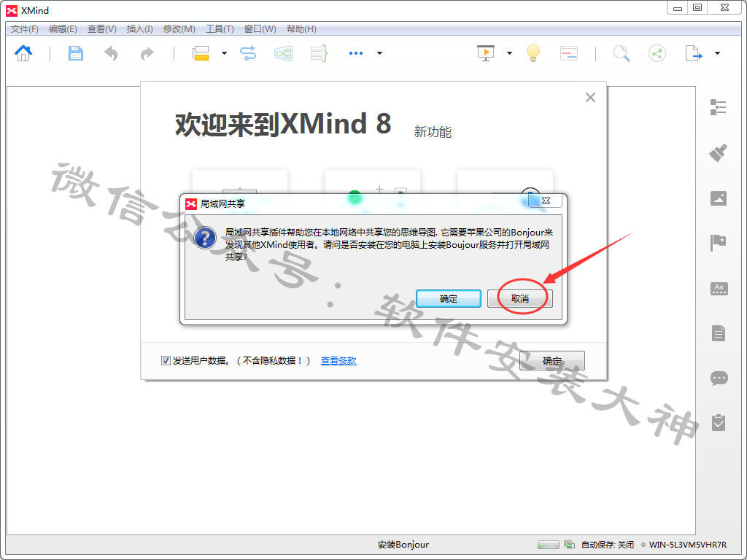Viewport: 747px width, 560px height.
Task: Open the 帮助(H) menu
Action: pos(301,29)
